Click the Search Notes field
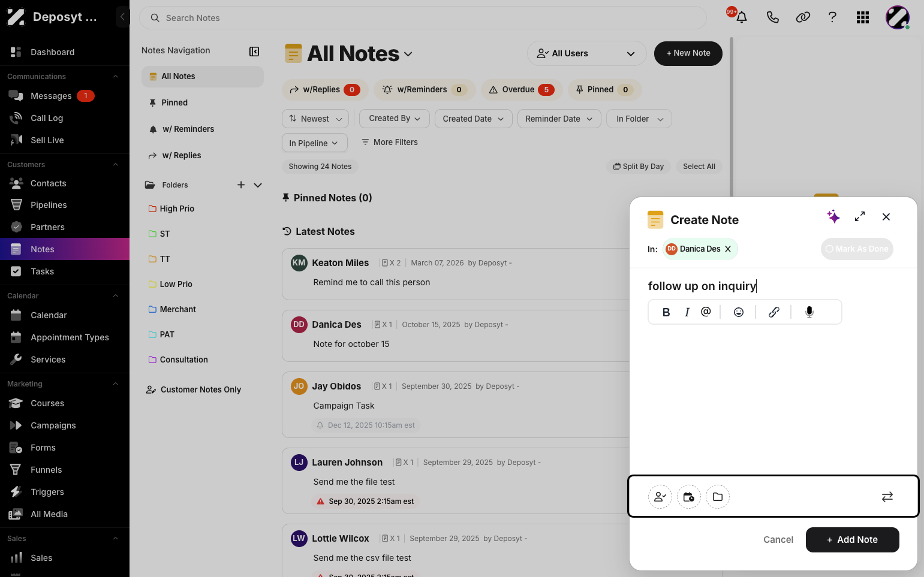The image size is (924, 577). (x=423, y=18)
